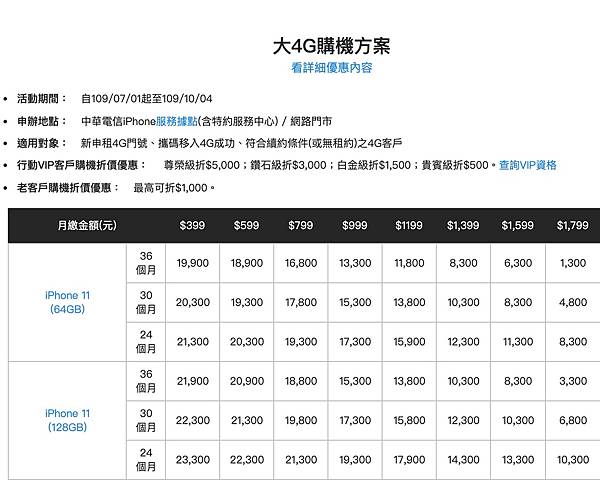
Task: Click the 19,900 price cell
Action: pyautogui.click(x=192, y=263)
